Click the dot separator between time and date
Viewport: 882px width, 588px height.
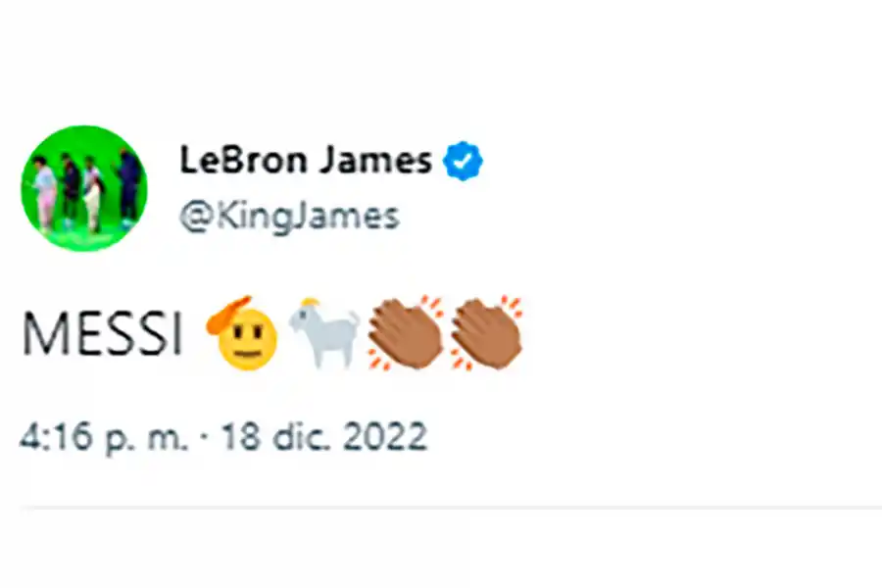pyautogui.click(x=204, y=436)
